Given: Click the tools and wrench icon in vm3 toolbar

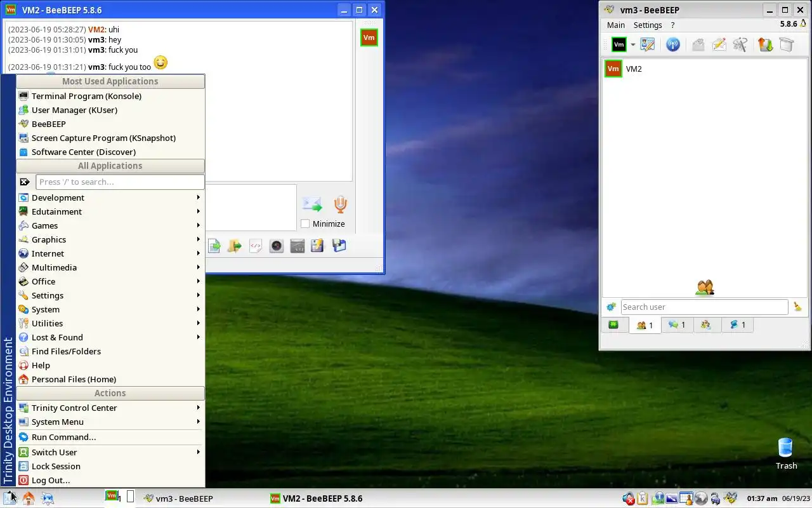Looking at the screenshot, I should [740, 44].
